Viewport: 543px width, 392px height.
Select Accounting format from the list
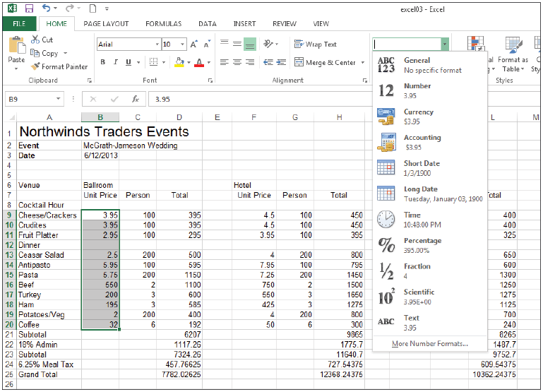[x=430, y=143]
